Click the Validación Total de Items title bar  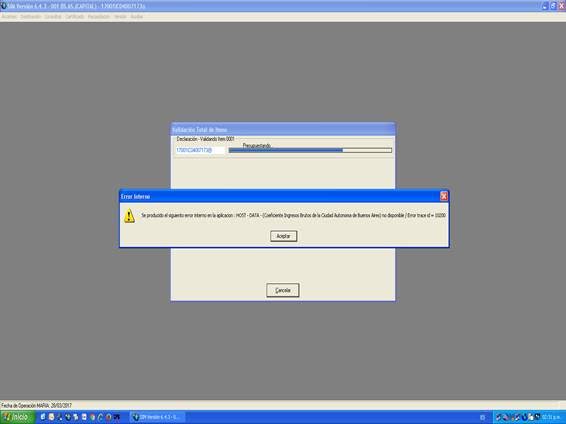[283, 130]
